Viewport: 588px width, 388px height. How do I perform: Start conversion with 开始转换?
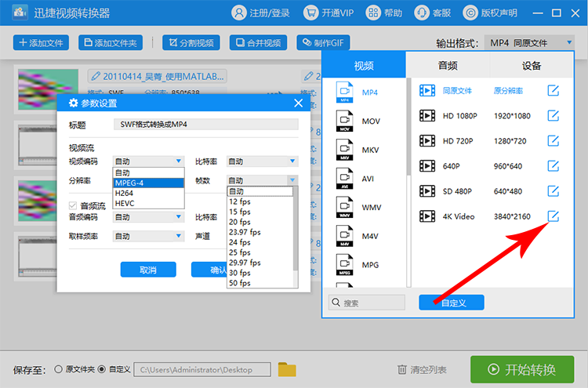522,369
